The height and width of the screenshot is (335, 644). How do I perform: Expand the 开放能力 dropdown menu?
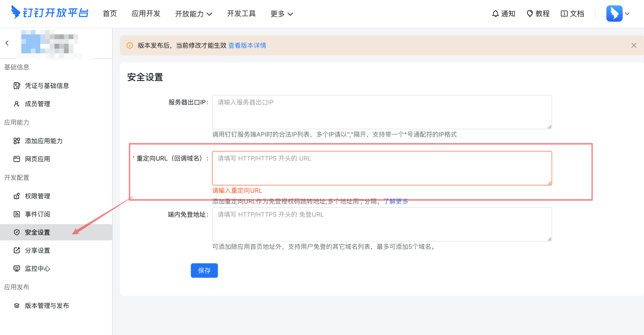pos(193,14)
